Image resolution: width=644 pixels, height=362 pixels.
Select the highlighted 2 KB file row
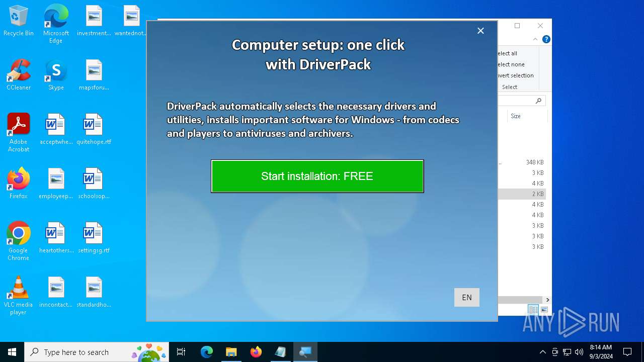pyautogui.click(x=522, y=194)
